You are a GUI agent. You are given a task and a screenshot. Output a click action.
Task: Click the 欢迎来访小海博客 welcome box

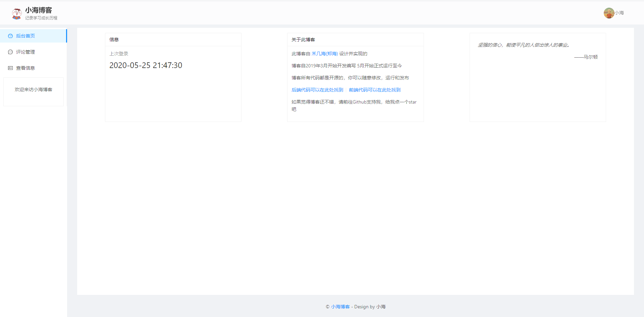pyautogui.click(x=34, y=90)
